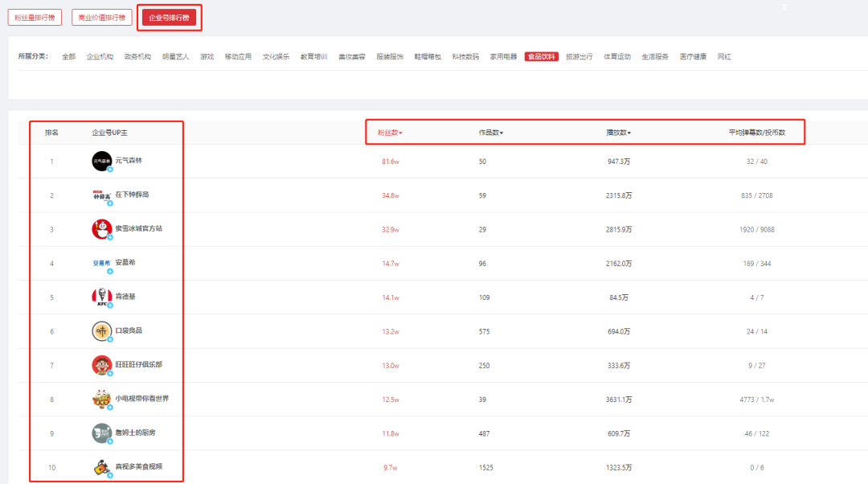
Task: Filter category by 全部
Action: tap(68, 56)
